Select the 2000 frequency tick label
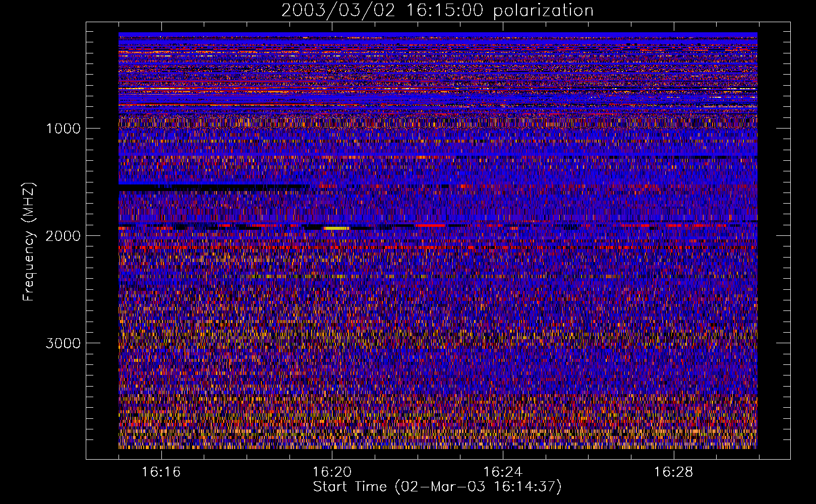The image size is (816, 504). tap(63, 236)
